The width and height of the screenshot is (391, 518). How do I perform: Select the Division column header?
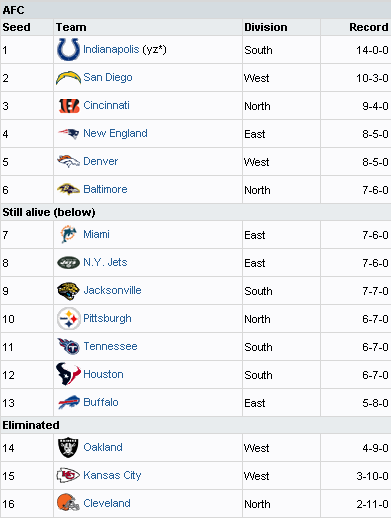tap(266, 27)
